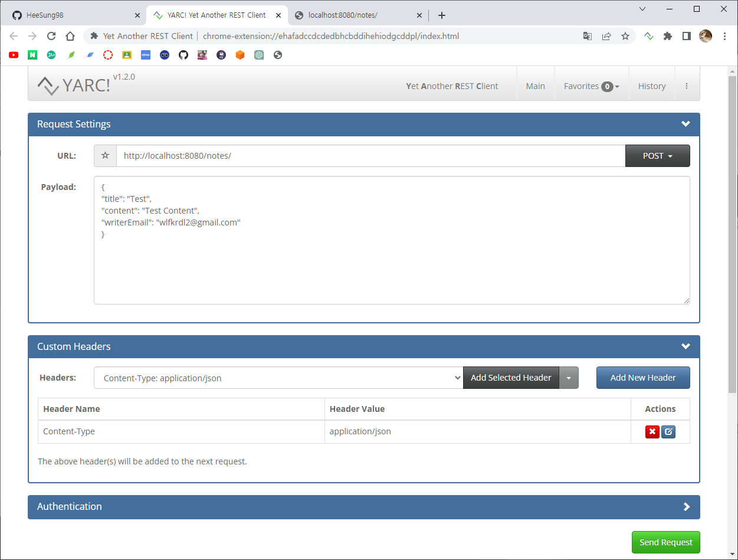This screenshot has width=738, height=560.
Task: Click the share page icon
Action: click(606, 36)
